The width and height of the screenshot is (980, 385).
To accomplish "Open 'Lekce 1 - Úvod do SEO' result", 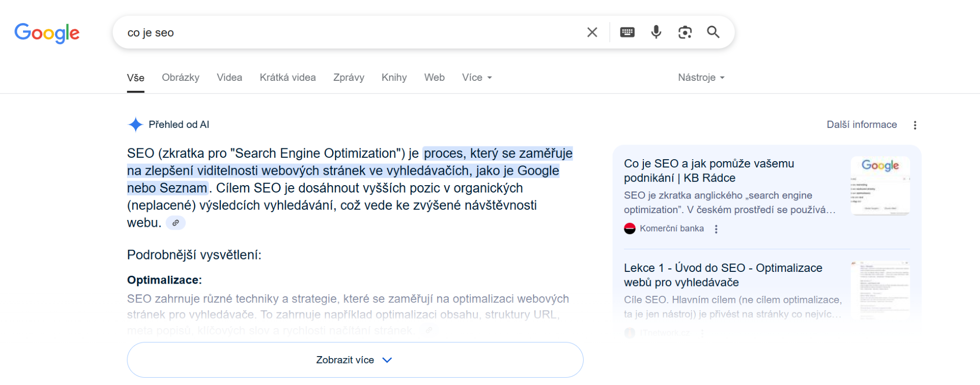I will 723,275.
